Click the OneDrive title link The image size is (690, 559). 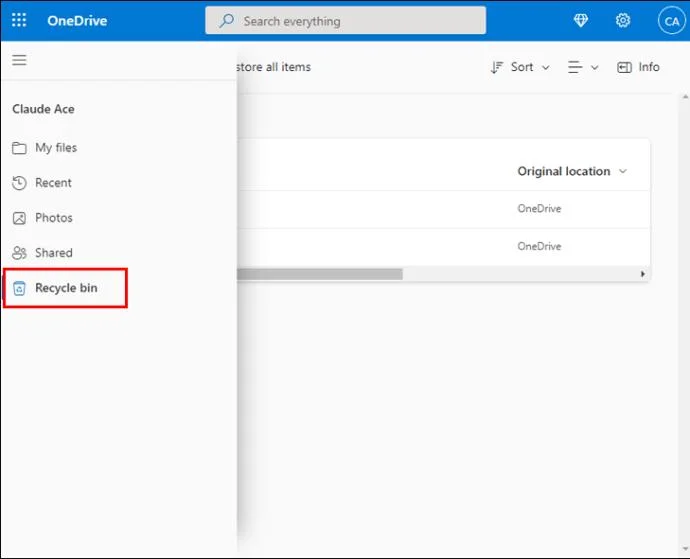point(77,21)
